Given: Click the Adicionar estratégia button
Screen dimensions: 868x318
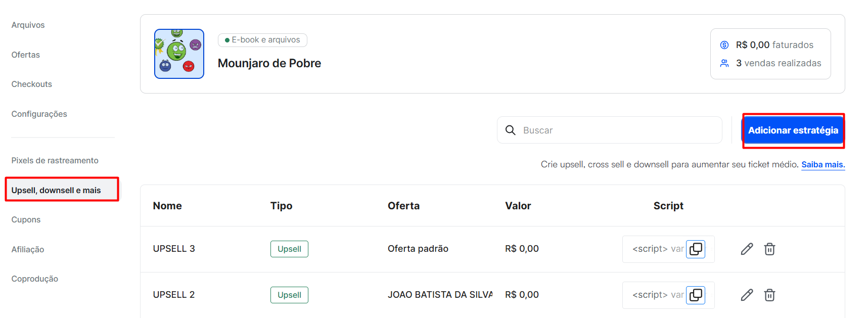Looking at the screenshot, I should (793, 130).
